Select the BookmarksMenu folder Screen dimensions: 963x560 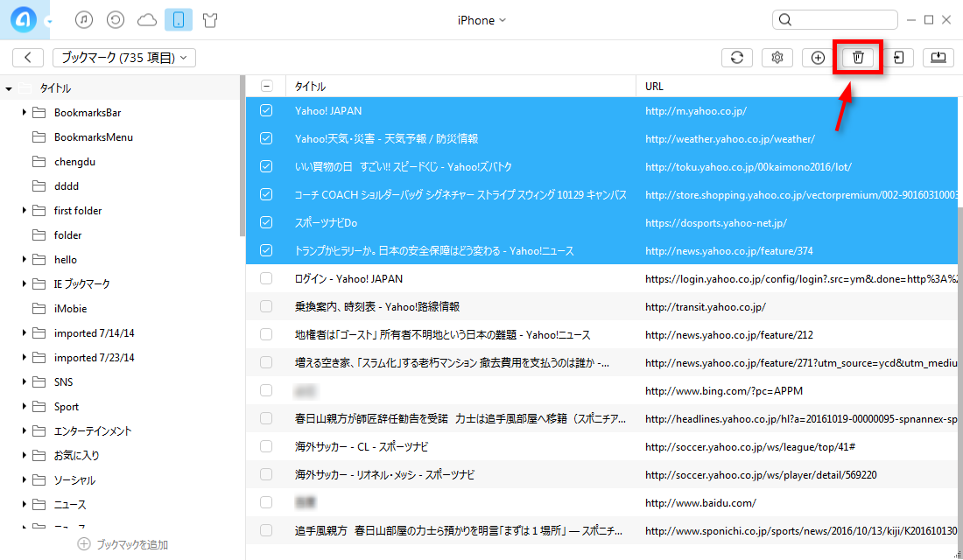click(x=93, y=136)
